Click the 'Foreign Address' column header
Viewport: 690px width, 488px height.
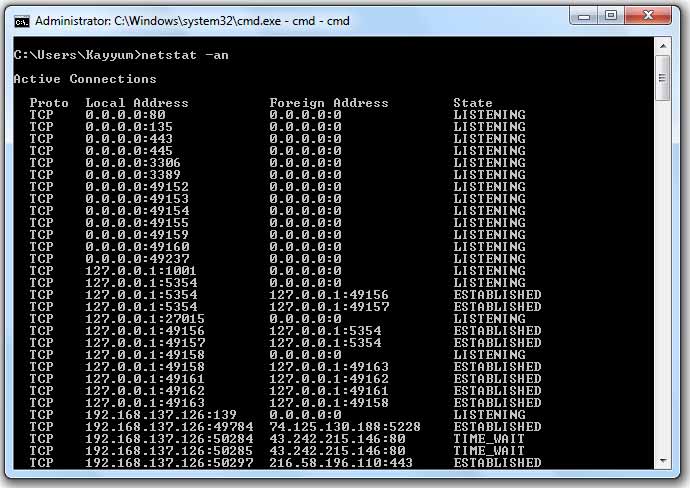329,103
